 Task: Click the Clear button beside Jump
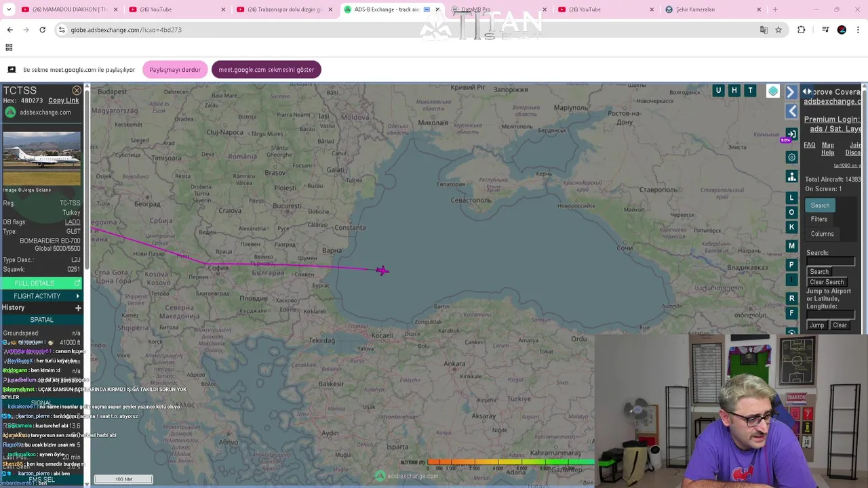(840, 325)
